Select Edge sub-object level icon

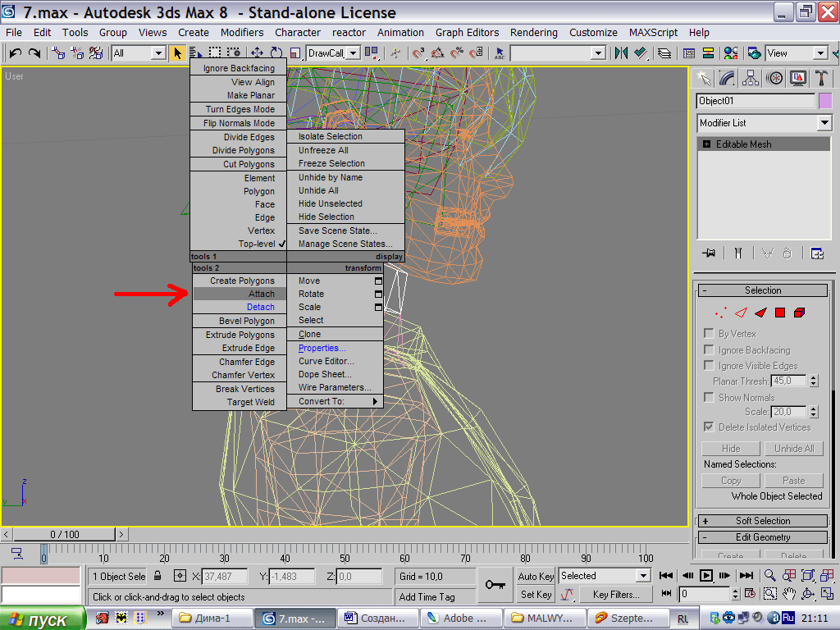(741, 313)
